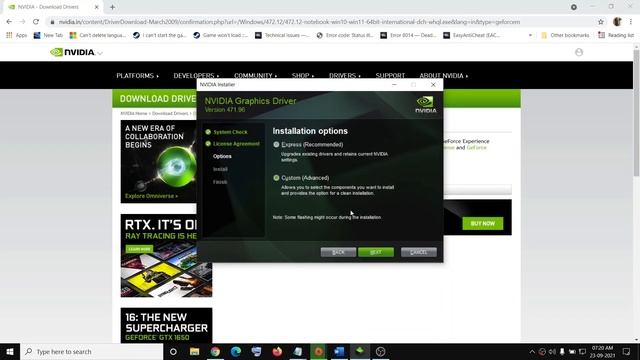640x360 pixels.
Task: Click the BUY NOW button on the page
Action: tap(482, 224)
